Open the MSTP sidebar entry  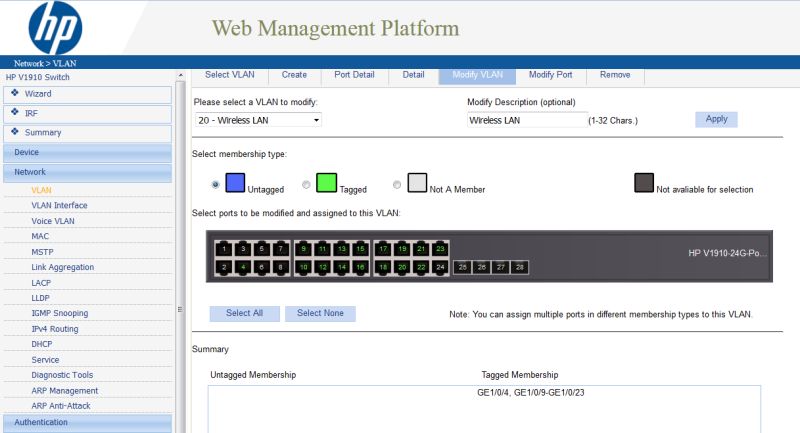click(42, 252)
